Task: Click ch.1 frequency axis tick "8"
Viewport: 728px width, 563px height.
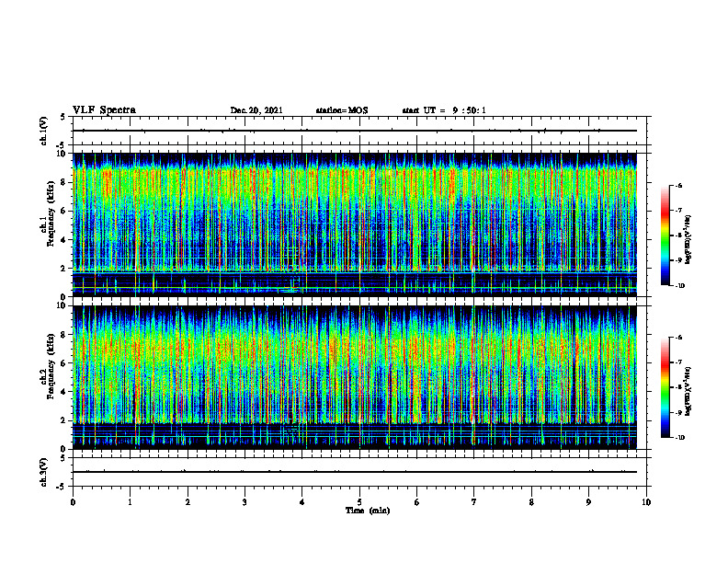Action: tap(64, 182)
